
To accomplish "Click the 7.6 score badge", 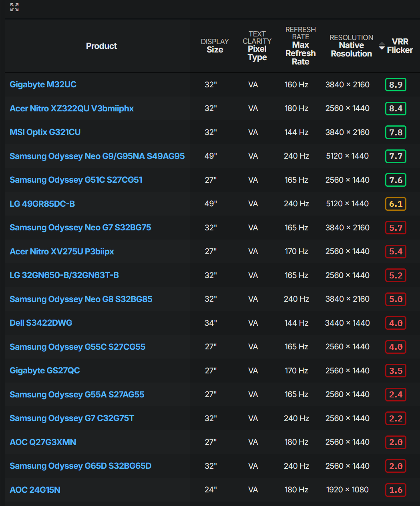I will [396, 180].
